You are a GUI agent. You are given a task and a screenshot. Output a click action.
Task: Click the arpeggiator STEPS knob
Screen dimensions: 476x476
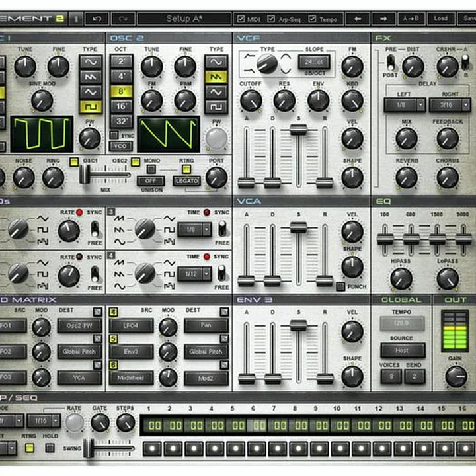point(126,422)
